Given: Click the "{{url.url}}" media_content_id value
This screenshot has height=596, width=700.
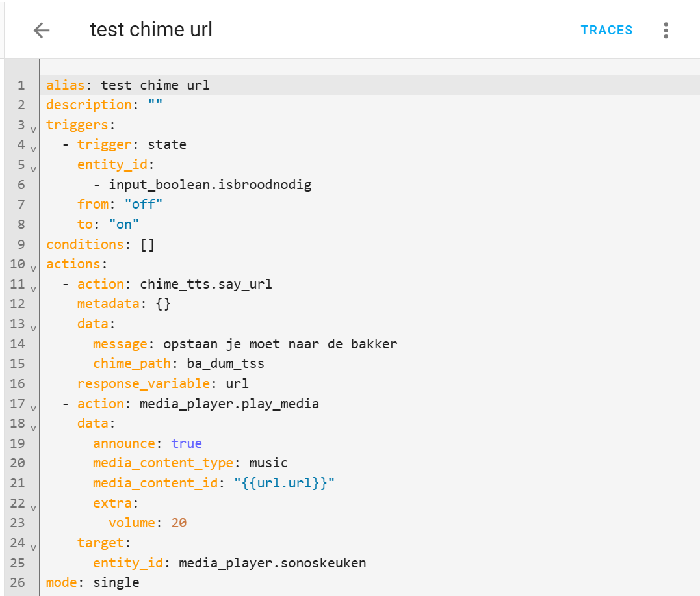Looking at the screenshot, I should [x=283, y=483].
